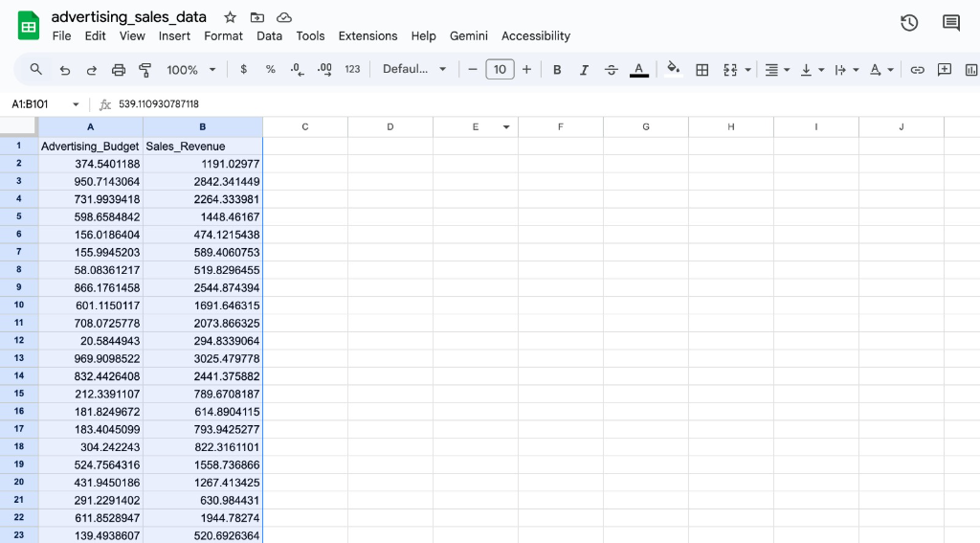The height and width of the screenshot is (543, 980).
Task: Open the Extensions menu
Action: 367,36
